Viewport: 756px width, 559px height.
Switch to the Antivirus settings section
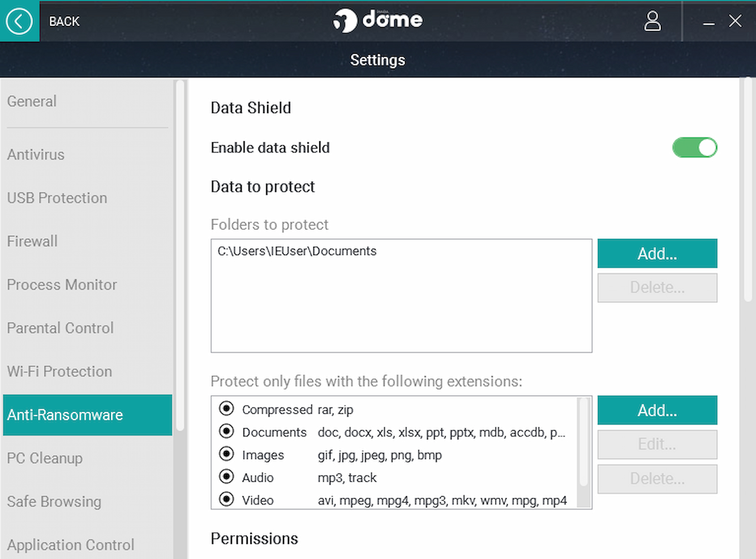(x=36, y=155)
